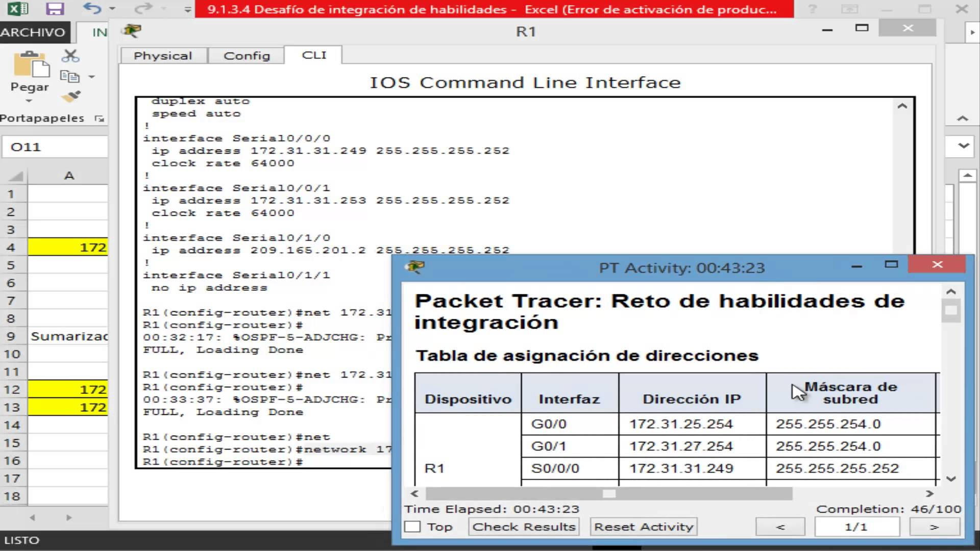The image size is (980, 551).
Task: Open the Redo history dropdown arrow
Action: [x=163, y=9]
